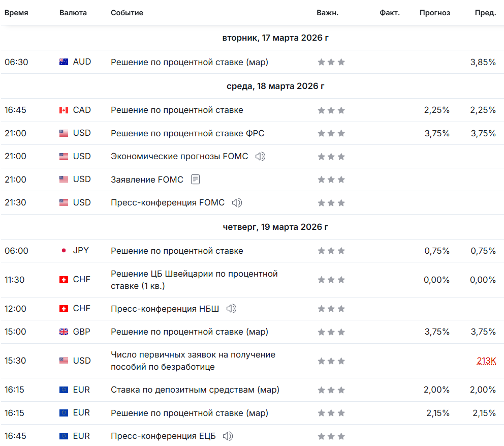Open the Swiss central bank rate decision event
Screen dimensions: 504x446
point(194,280)
